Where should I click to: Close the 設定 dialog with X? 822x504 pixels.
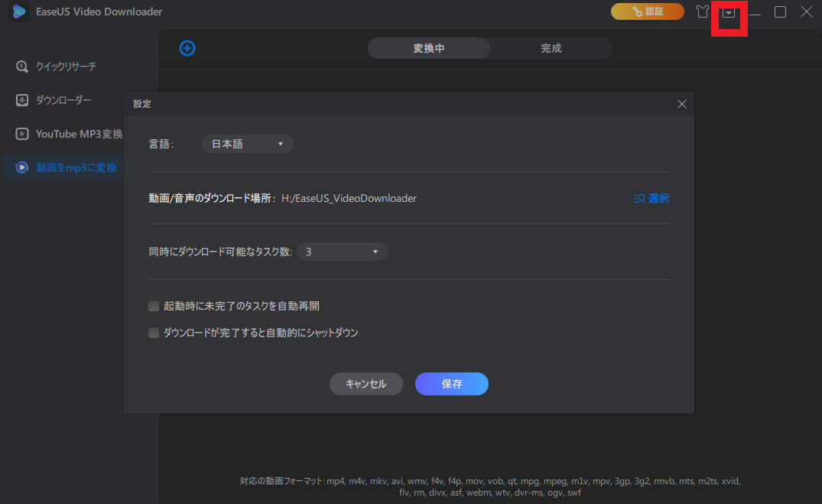(x=681, y=104)
